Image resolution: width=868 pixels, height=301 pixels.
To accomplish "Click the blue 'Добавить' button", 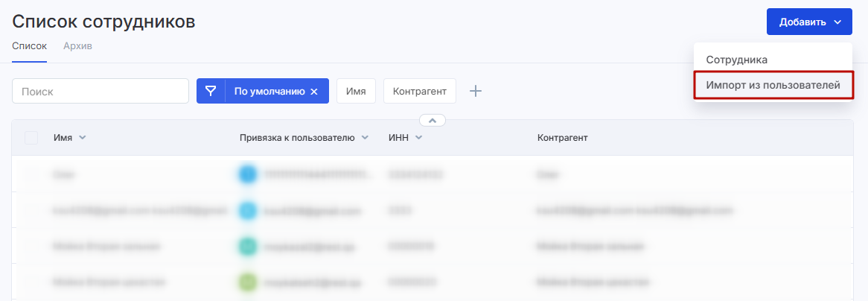I will (x=809, y=22).
